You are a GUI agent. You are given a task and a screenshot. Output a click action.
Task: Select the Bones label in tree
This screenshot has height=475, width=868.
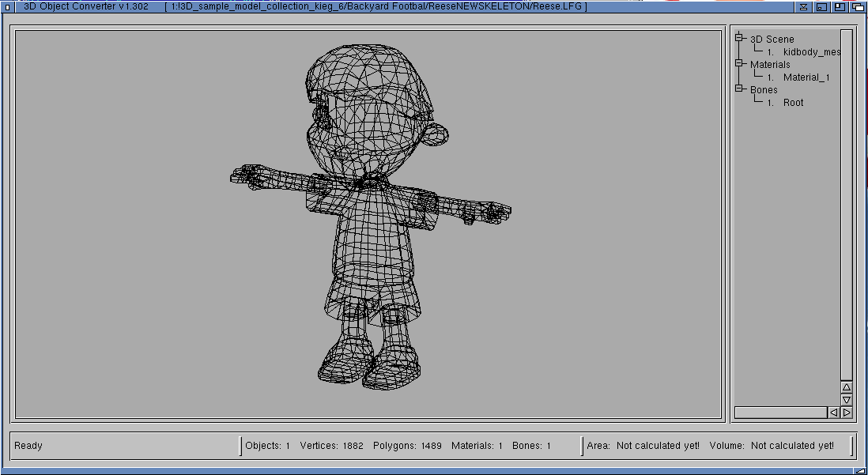coord(764,89)
